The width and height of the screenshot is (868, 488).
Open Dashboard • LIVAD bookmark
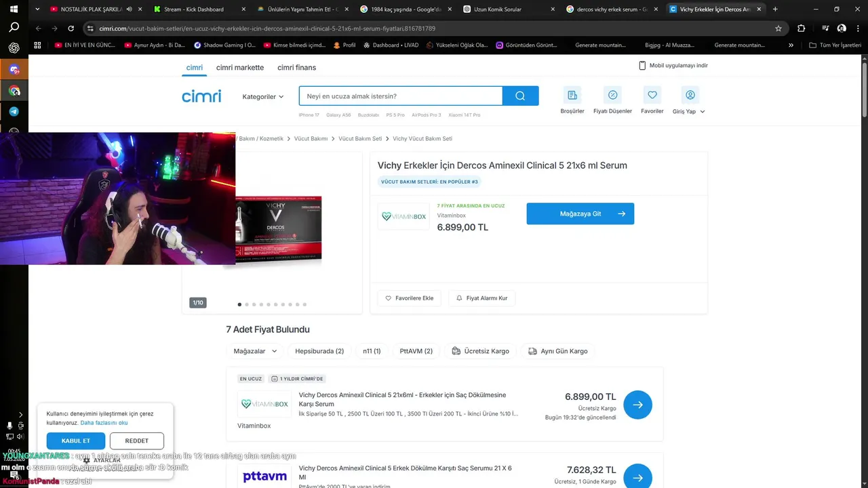coord(391,45)
